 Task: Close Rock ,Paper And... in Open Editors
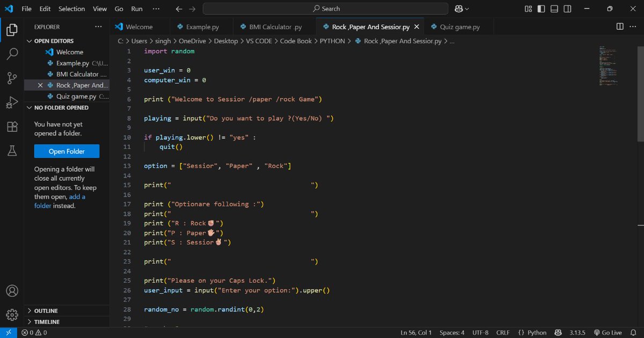point(40,85)
